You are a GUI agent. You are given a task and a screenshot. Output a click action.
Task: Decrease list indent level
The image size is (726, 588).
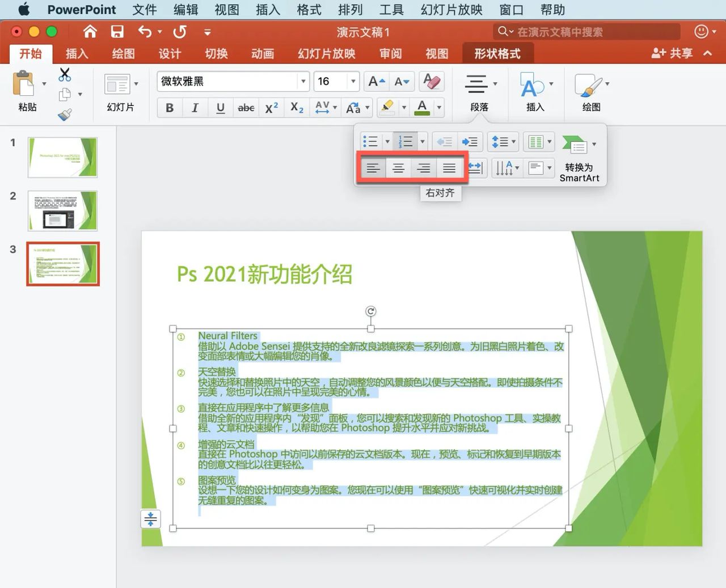pyautogui.click(x=445, y=142)
